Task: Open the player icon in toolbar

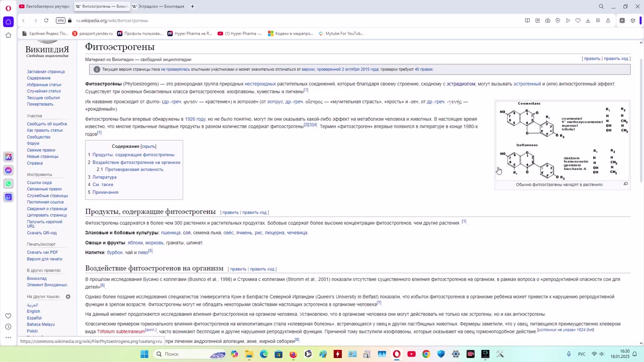Action: coord(622,21)
